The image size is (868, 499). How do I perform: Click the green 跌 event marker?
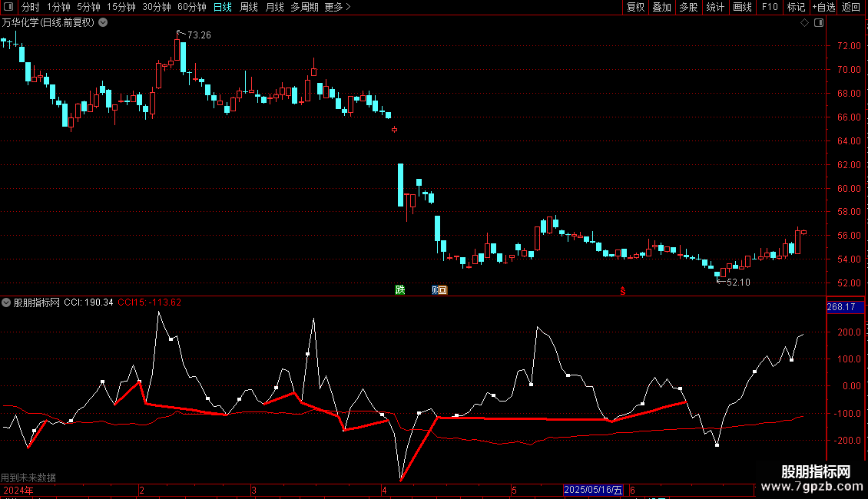(x=399, y=290)
